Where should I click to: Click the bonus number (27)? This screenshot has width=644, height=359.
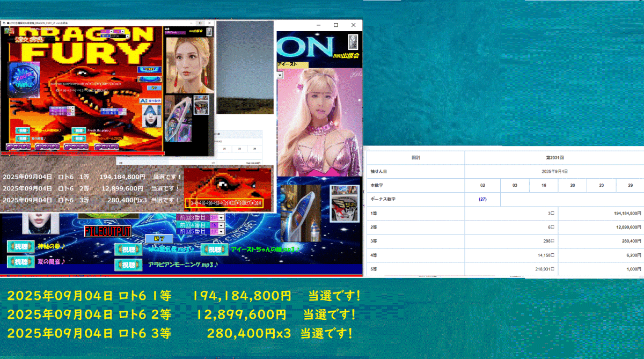(482, 199)
